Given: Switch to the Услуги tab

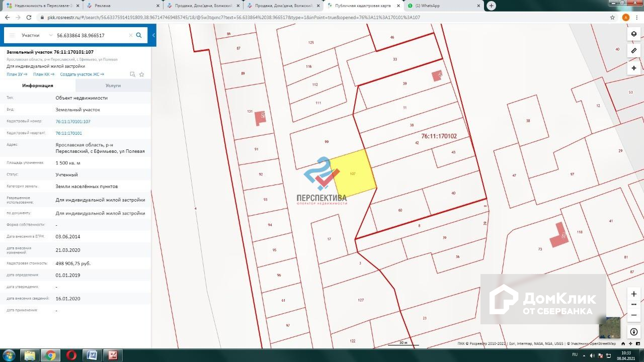Looking at the screenshot, I should [x=113, y=85].
